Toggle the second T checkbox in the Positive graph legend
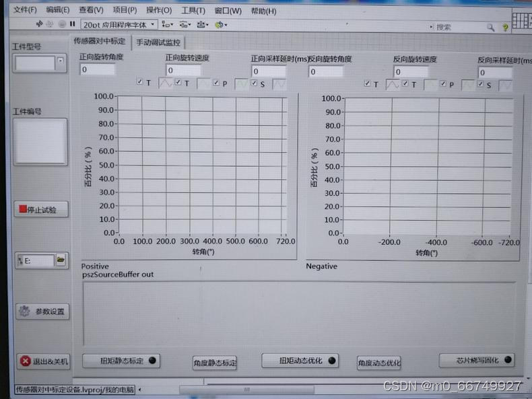 178,82
